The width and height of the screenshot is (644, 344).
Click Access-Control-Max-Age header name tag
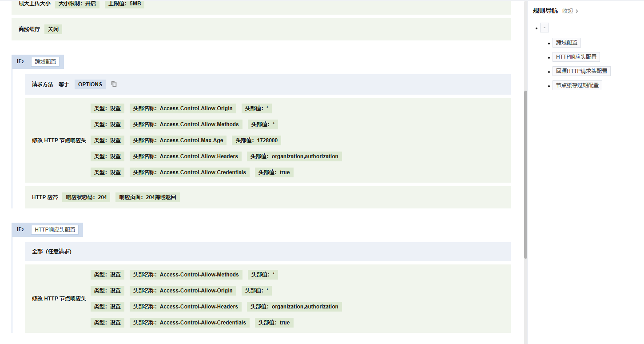[178, 140]
